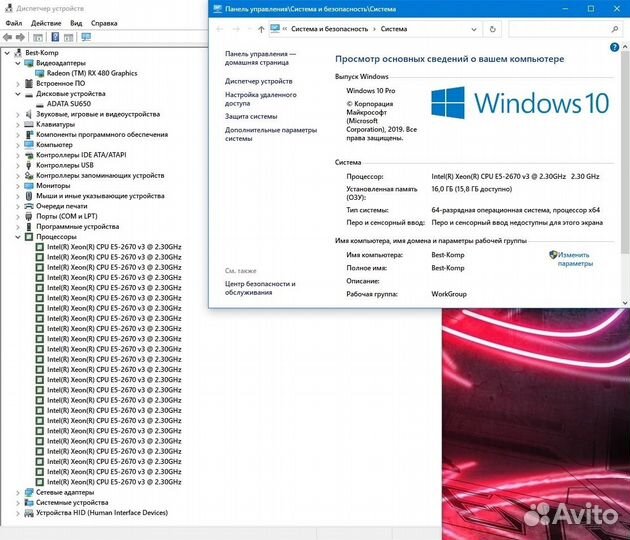Click the show/hide console tree toolbar icon

[x=38, y=37]
